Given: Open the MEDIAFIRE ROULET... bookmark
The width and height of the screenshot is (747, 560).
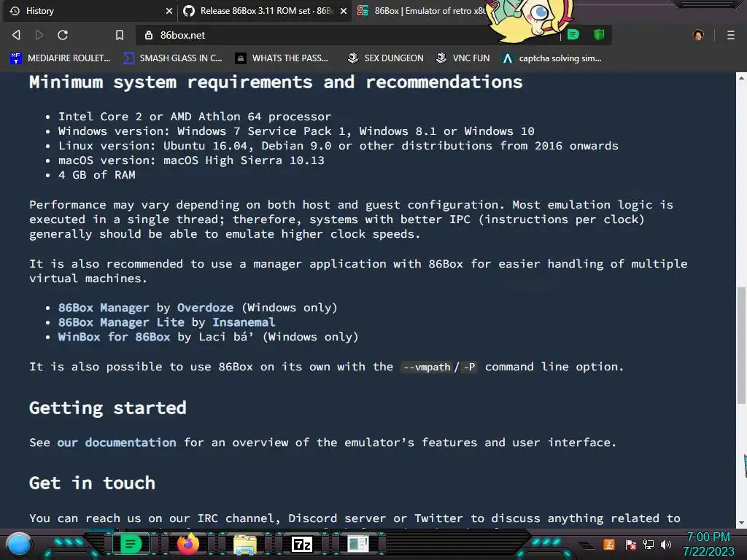Looking at the screenshot, I should point(61,58).
